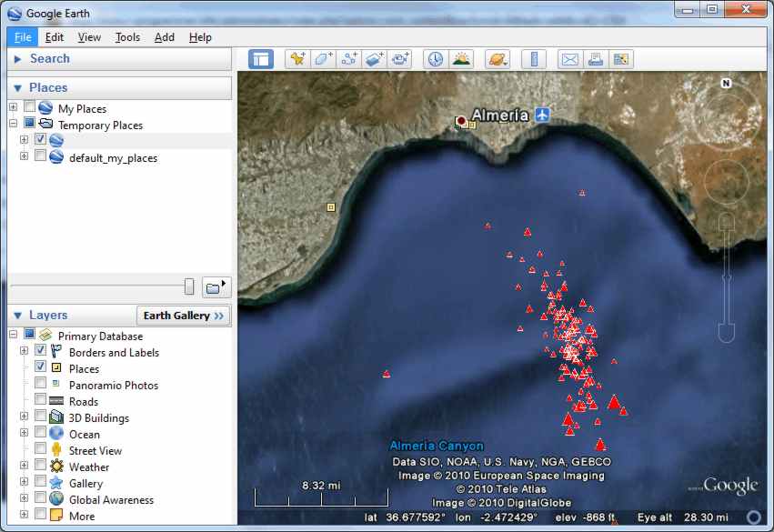Add a new polygon shape
This screenshot has width=774, height=532.
tap(323, 59)
